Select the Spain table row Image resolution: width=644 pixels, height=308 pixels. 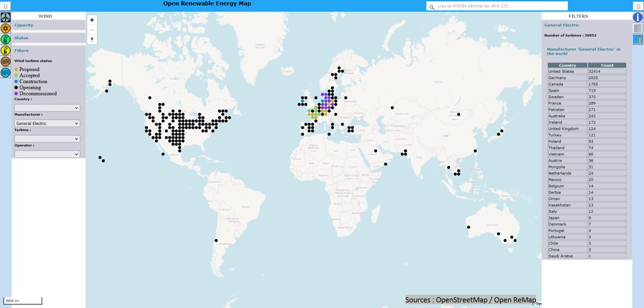587,91
